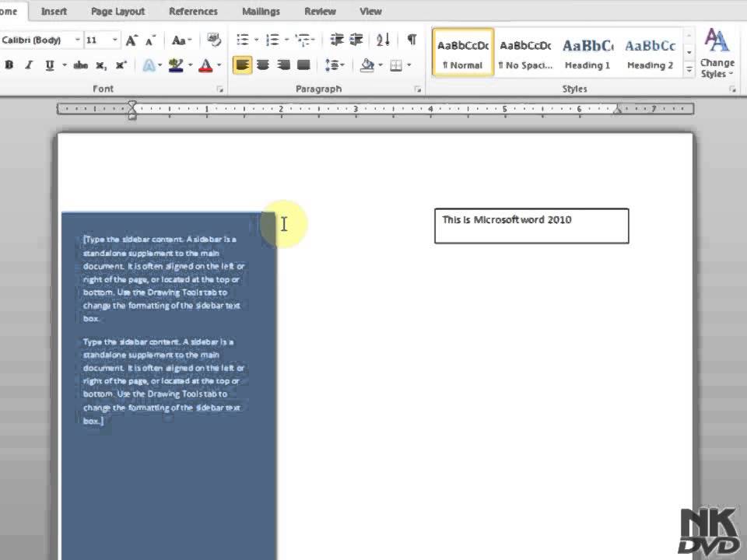The width and height of the screenshot is (747, 560).
Task: Click the Clear Formatting icon
Action: 215,40
